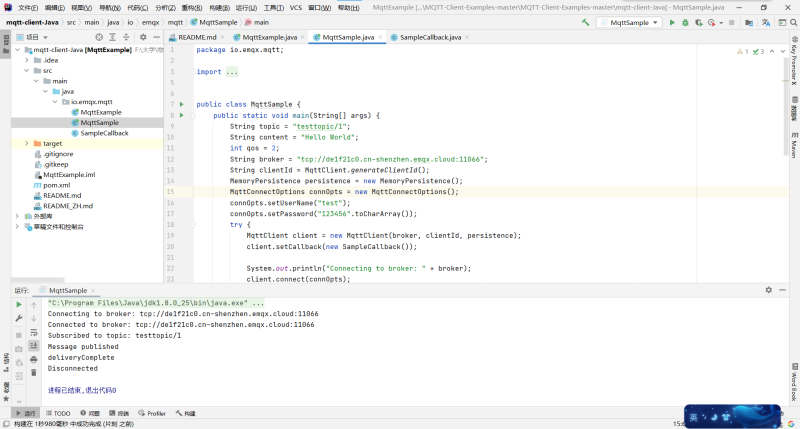Open the MqttSample run configuration dropdown
This screenshot has height=429, width=800.
tap(630, 22)
